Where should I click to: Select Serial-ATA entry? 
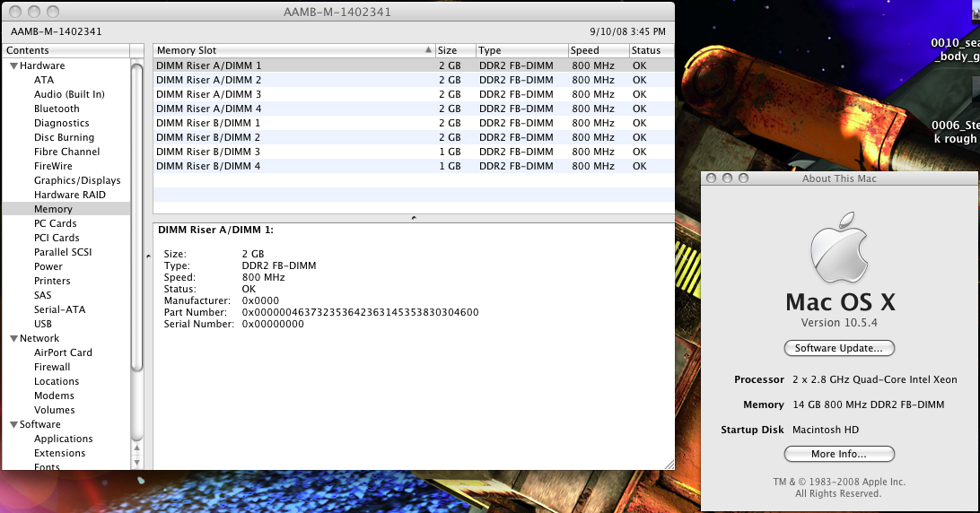coord(59,310)
